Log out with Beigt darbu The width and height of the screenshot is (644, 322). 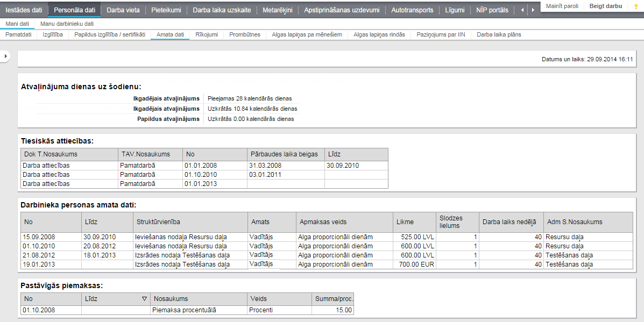(606, 6)
